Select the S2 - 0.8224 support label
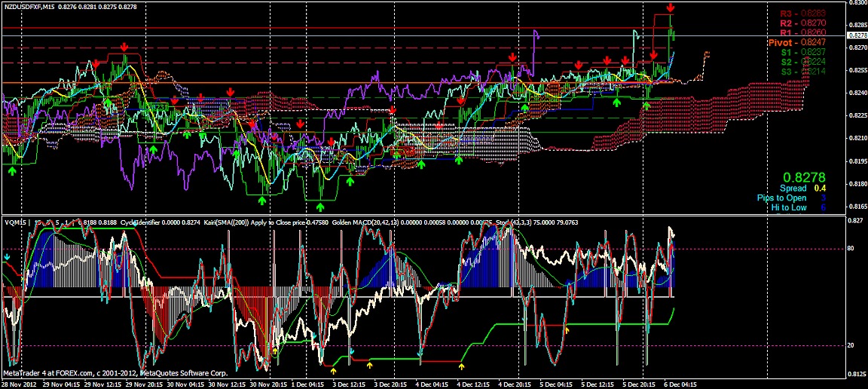This screenshot has width=868, height=389. (x=804, y=62)
